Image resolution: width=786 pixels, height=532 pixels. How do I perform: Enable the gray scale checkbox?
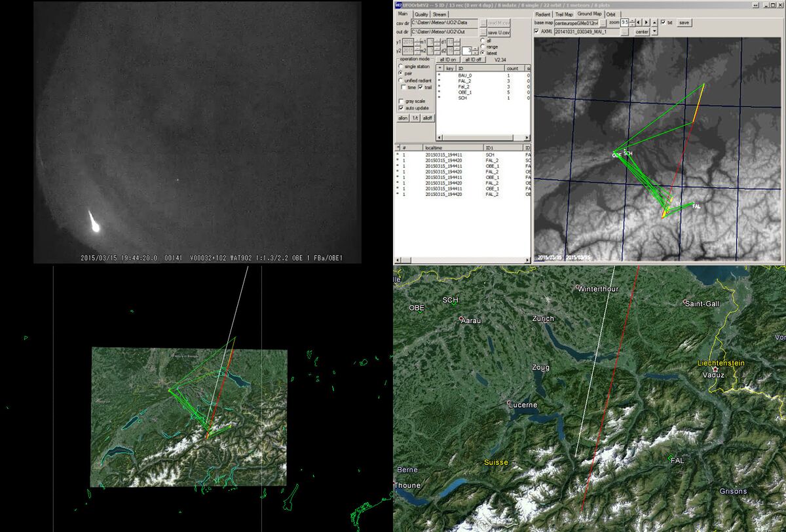401,102
